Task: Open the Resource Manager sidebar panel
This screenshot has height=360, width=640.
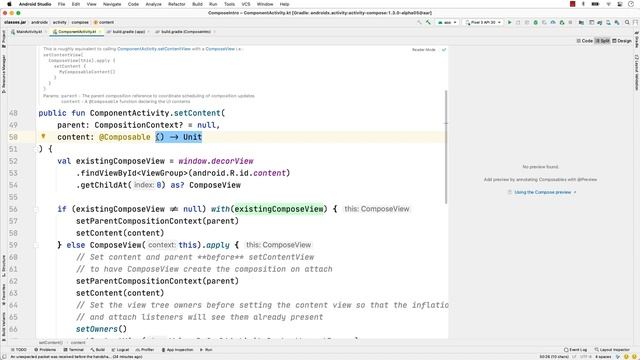Action: click(x=4, y=73)
